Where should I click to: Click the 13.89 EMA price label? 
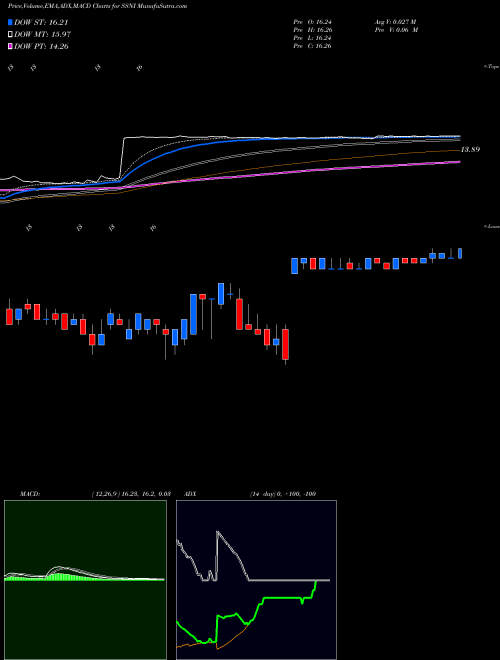coord(470,149)
